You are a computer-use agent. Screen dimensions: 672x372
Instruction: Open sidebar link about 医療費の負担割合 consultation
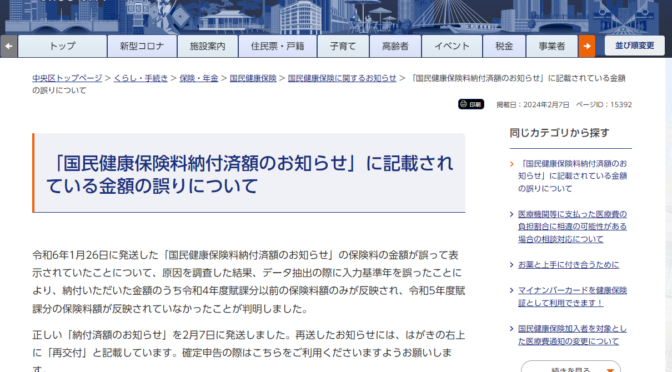tap(572, 226)
